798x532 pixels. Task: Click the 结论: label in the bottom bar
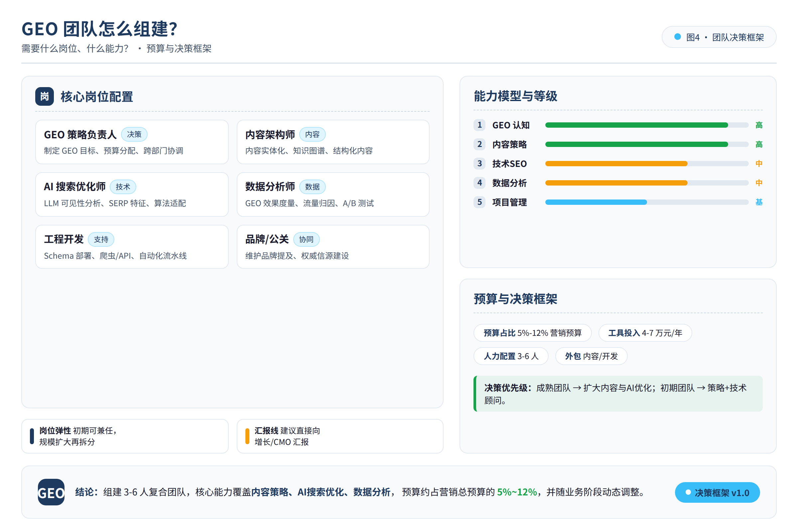point(86,492)
